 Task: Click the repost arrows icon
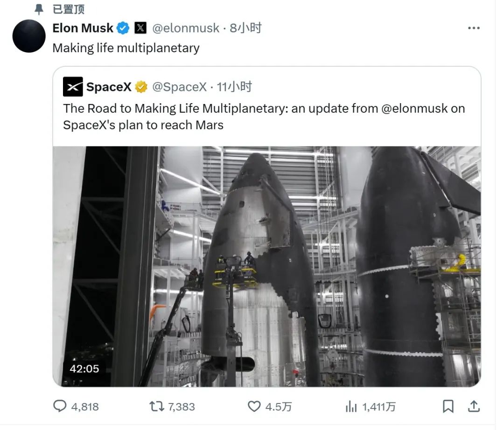[157, 406]
